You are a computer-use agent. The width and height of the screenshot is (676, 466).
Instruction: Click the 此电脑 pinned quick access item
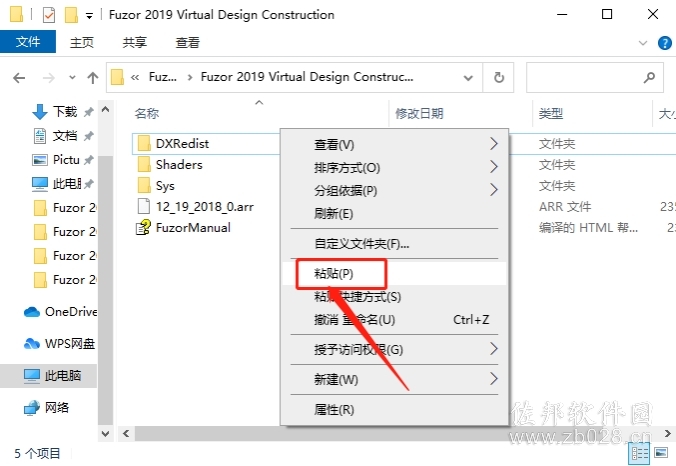[x=63, y=184]
